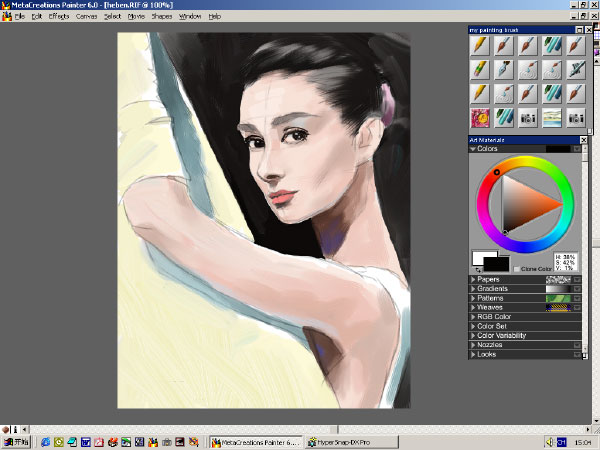Collapse the Colors section triangle
600x450 pixels.
pos(473,149)
